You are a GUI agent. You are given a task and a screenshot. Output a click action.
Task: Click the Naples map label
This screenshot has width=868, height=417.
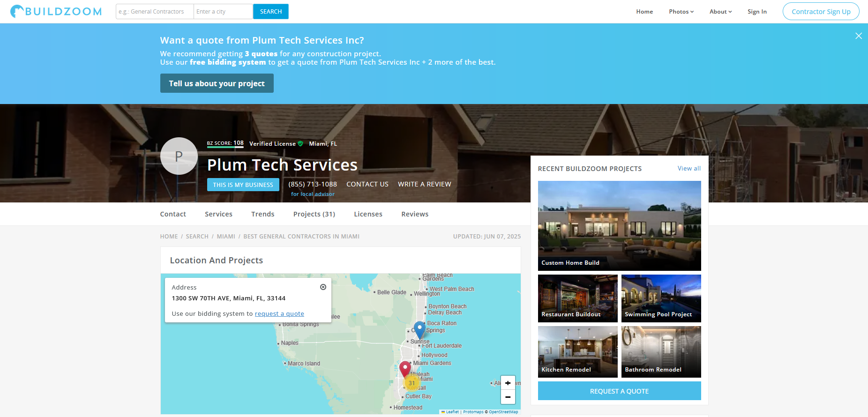[x=290, y=343]
